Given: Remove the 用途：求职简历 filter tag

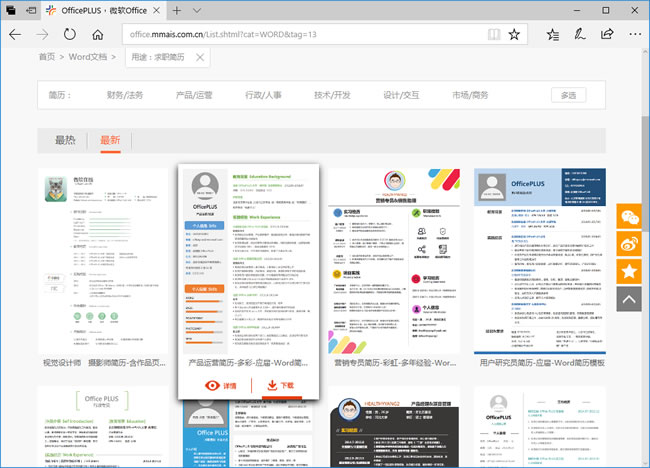Looking at the screenshot, I should pyautogui.click(x=200, y=57).
